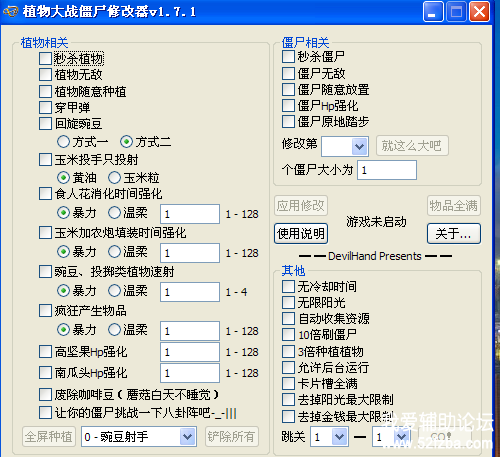Select 温柔 under 玉米加农炮填装时间强化
This screenshot has height=457, width=500.
click(x=114, y=252)
